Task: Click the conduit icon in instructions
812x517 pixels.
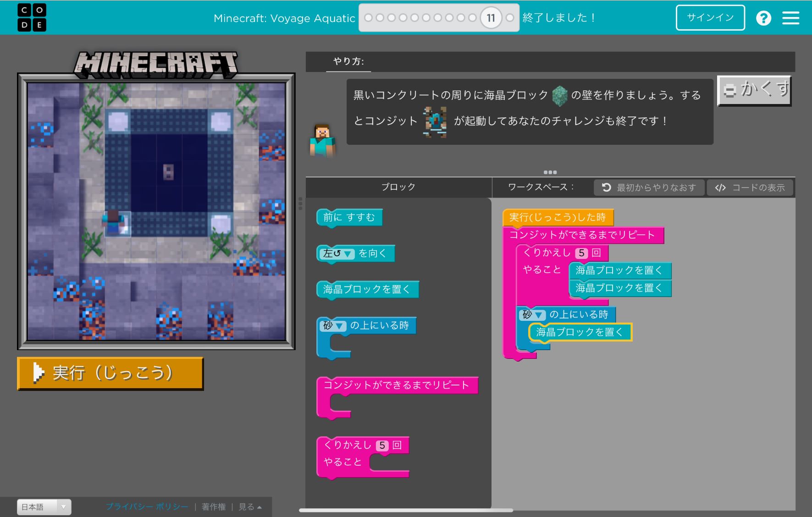Action: (435, 121)
